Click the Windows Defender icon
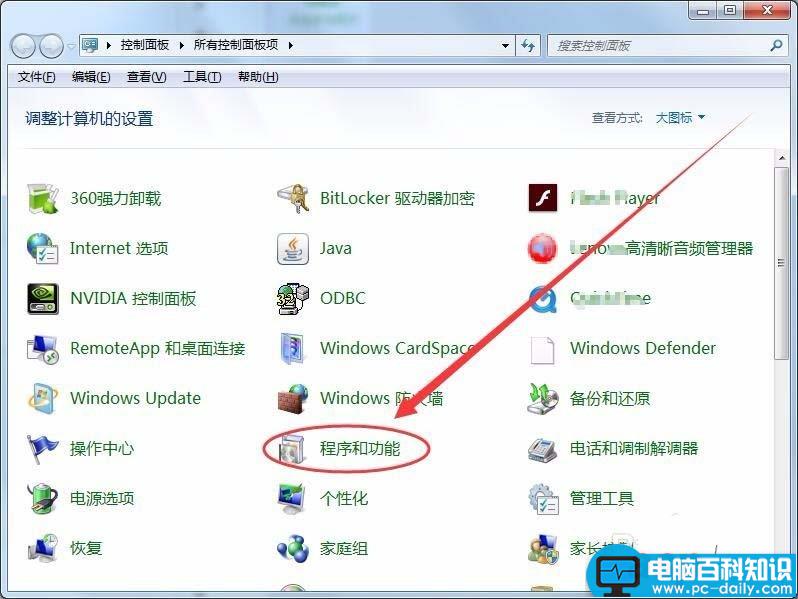798x599 pixels. pos(543,350)
